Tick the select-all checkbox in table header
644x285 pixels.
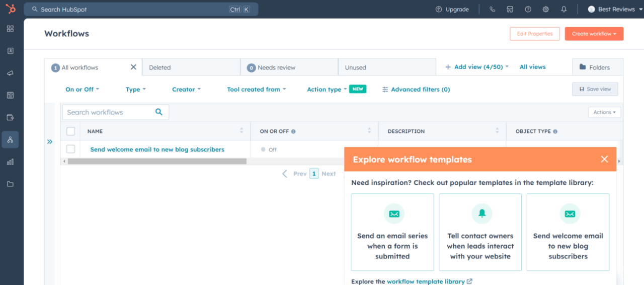71,131
